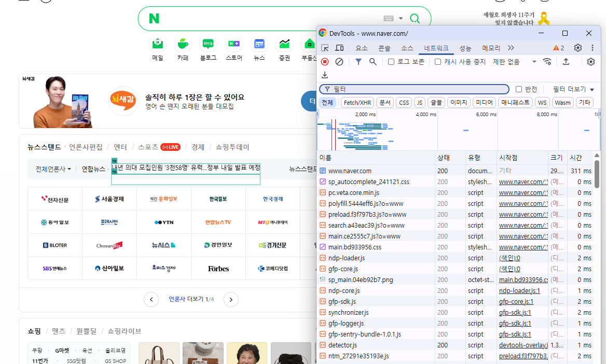Toggle the 이미지 image request type filter
This screenshot has height=364, width=606.
click(x=459, y=102)
